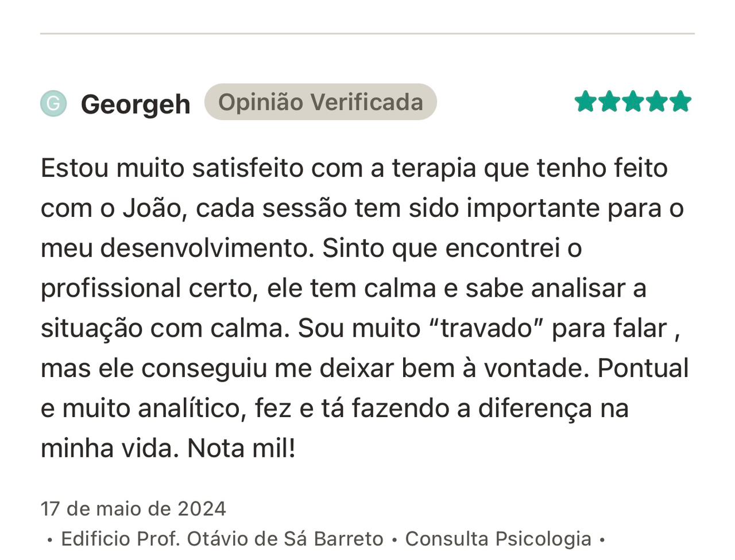Select the "Consulta Psicologia" service label

coord(498,539)
